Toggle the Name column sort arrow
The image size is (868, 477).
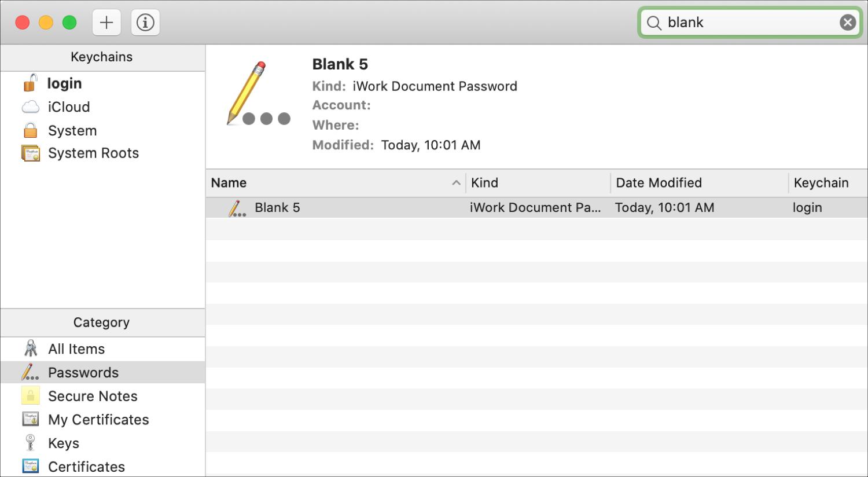[x=456, y=183]
